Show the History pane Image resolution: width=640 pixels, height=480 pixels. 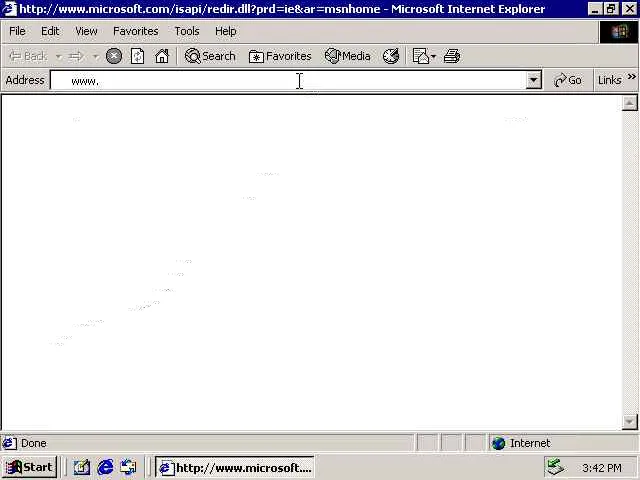point(391,56)
